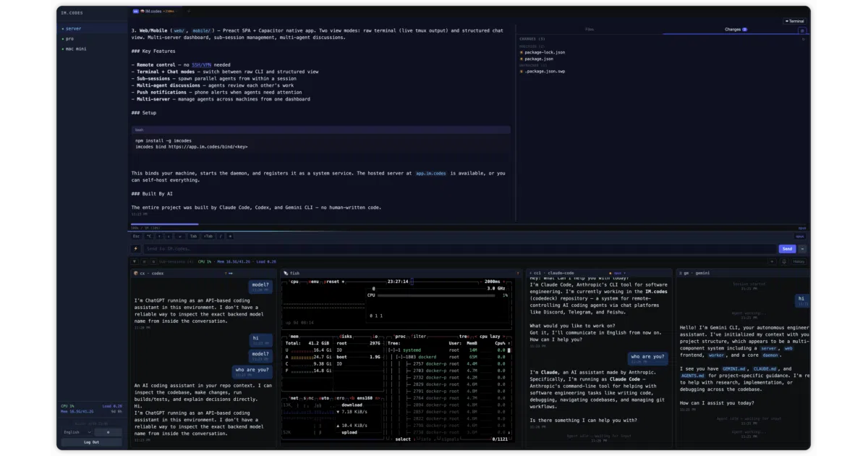The height and width of the screenshot is (456, 868).
Task: Collapse the Sub-sessions bar triangle
Action: [x=134, y=261]
